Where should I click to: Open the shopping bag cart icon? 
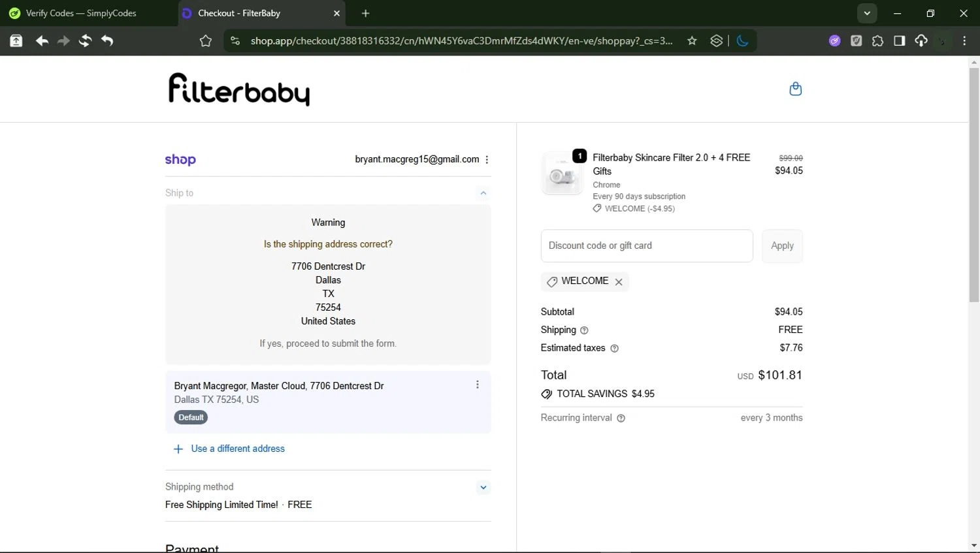point(795,89)
